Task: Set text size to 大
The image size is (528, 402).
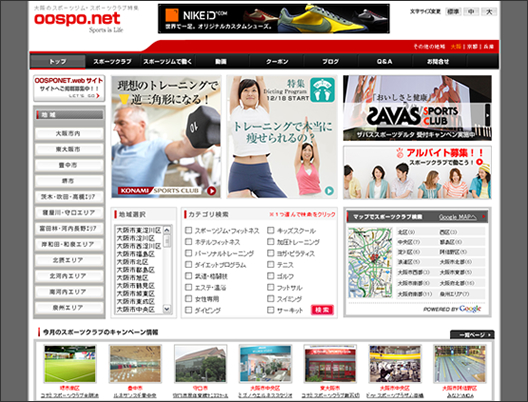Action: [489, 11]
